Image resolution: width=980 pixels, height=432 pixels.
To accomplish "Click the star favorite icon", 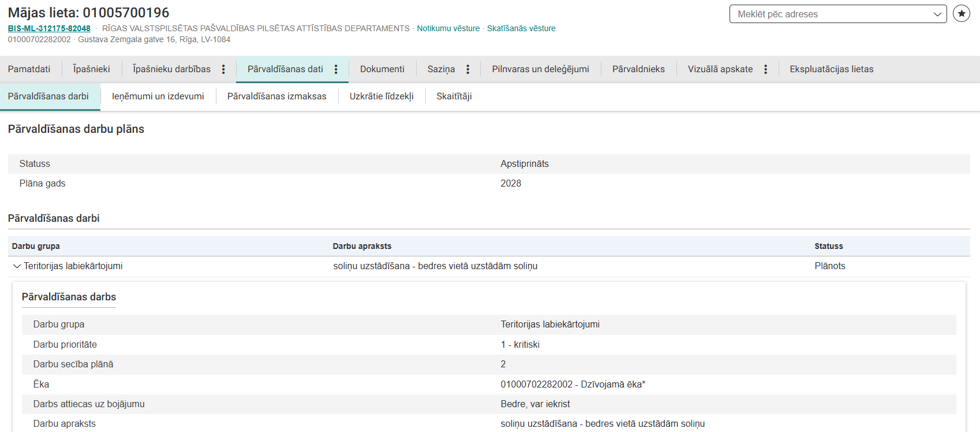I will point(961,13).
